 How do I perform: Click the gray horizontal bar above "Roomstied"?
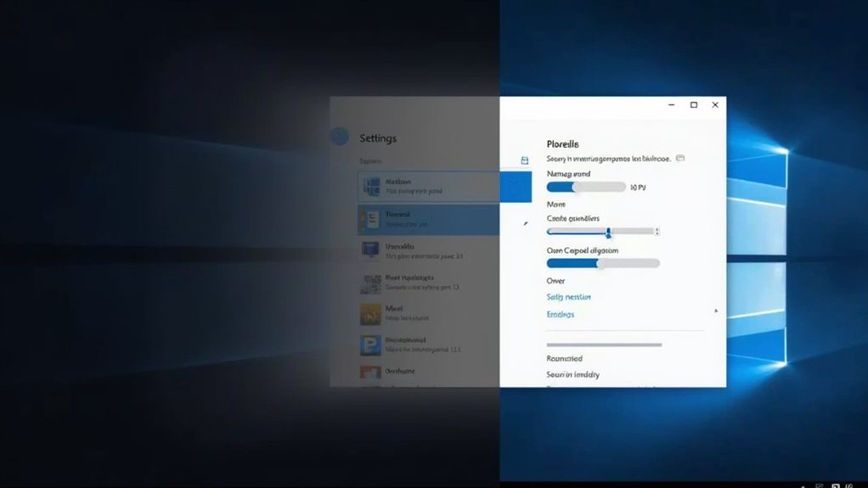click(x=604, y=345)
